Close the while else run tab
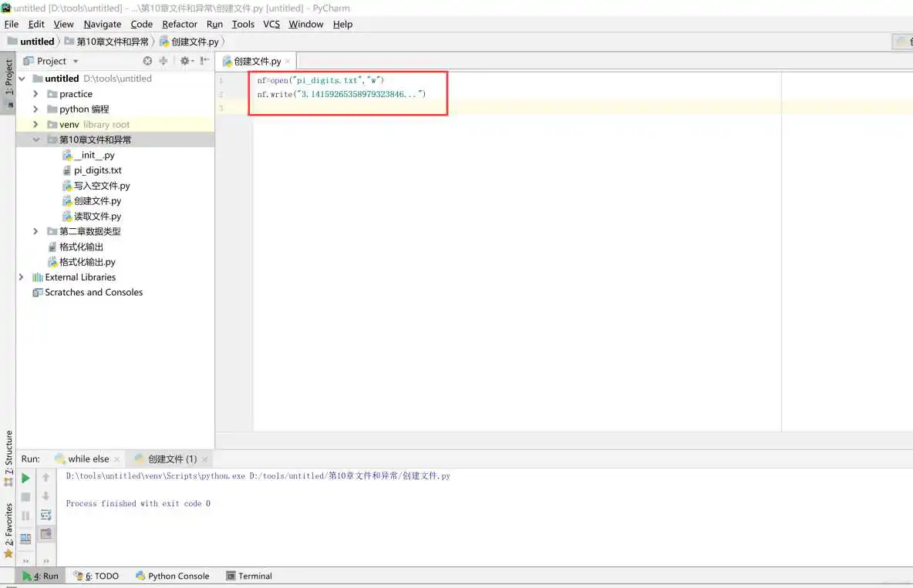913x588 pixels. click(x=116, y=459)
